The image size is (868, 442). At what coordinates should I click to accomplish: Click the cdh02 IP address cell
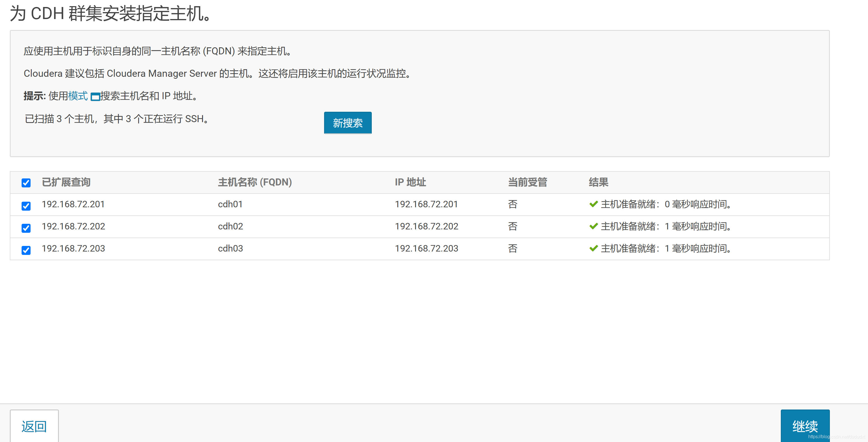(426, 226)
